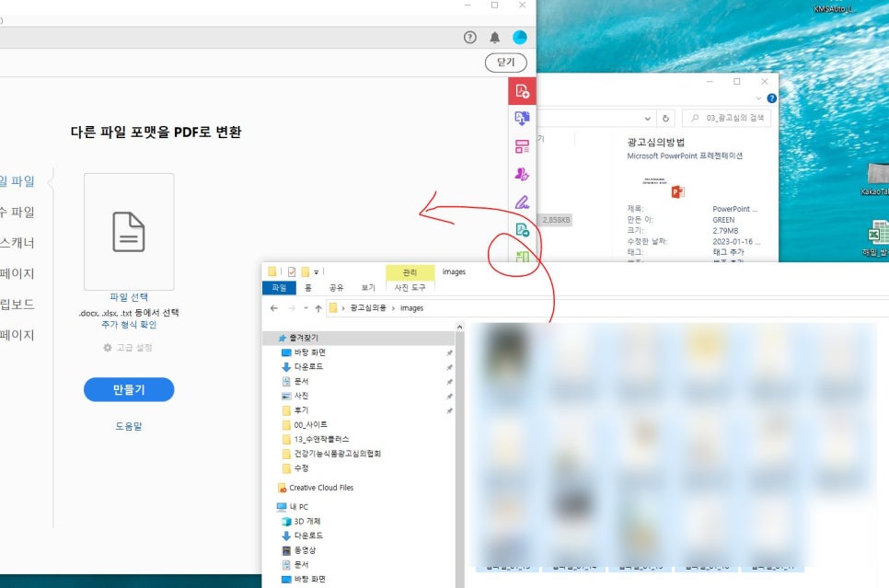The image size is (889, 588).
Task: Open the 추가 형식 확인 link
Action: [x=129, y=325]
